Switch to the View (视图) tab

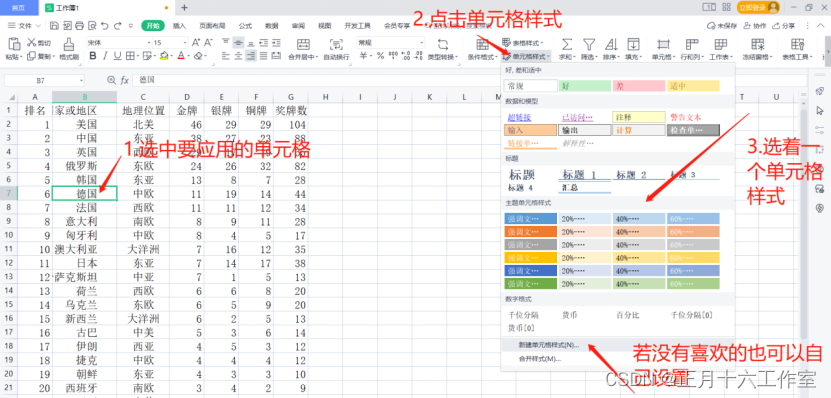tap(325, 25)
